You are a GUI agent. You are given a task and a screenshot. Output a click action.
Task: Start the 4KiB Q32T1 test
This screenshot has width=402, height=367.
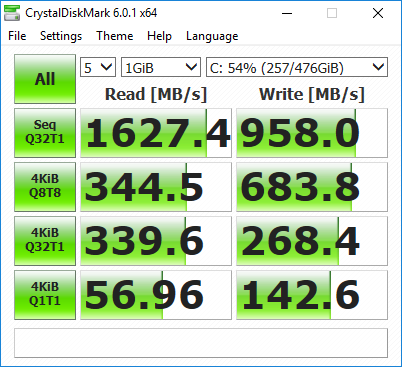[45, 241]
